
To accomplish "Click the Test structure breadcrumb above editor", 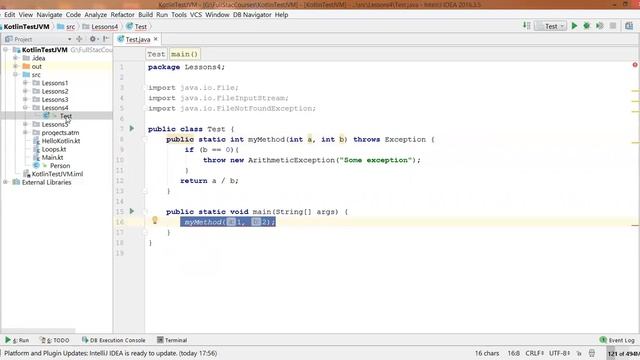I will pos(156,54).
